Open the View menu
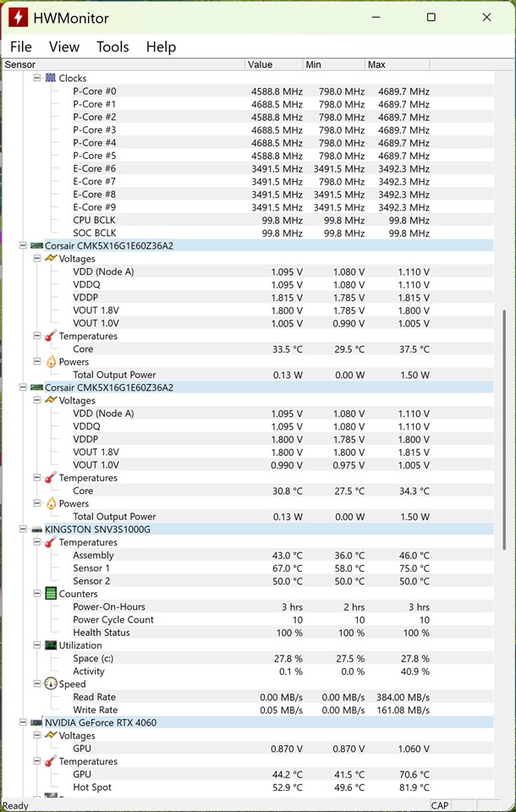Viewport: 516px width, 812px height. click(64, 47)
